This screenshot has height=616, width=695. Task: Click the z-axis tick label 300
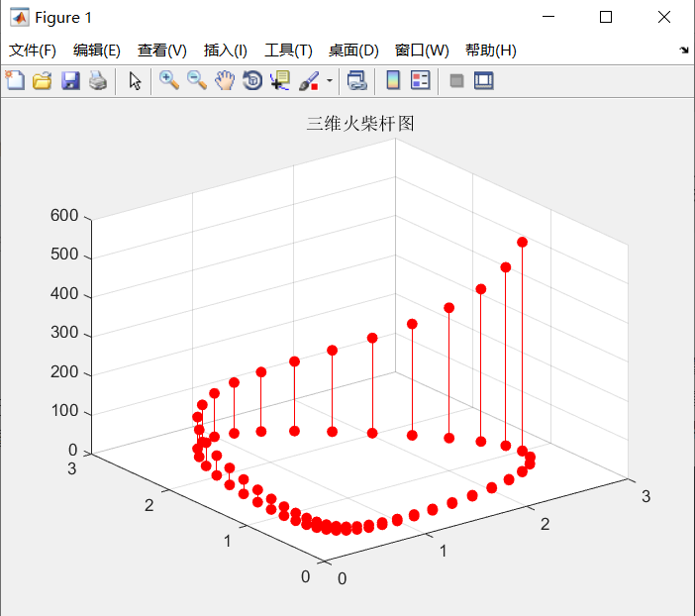(64, 332)
